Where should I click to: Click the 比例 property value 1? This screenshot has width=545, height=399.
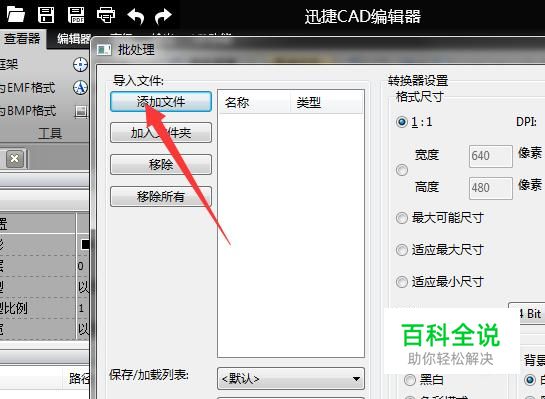tap(81, 308)
